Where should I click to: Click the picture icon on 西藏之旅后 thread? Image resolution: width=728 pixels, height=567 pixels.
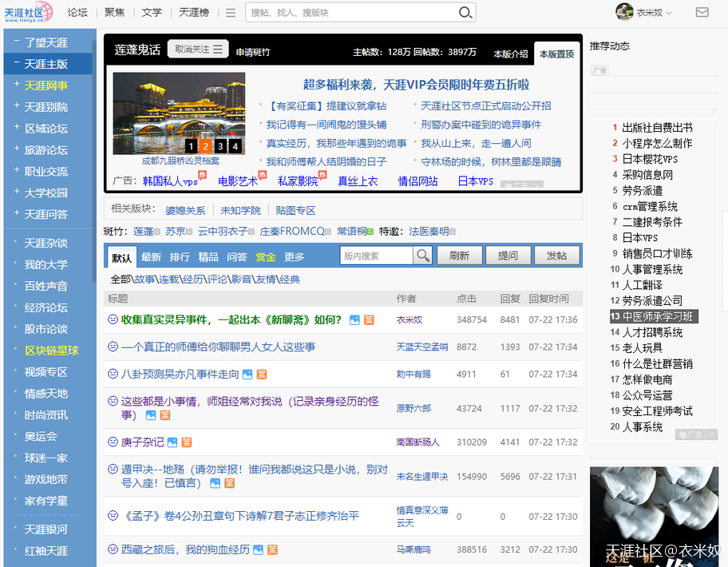[x=258, y=549]
